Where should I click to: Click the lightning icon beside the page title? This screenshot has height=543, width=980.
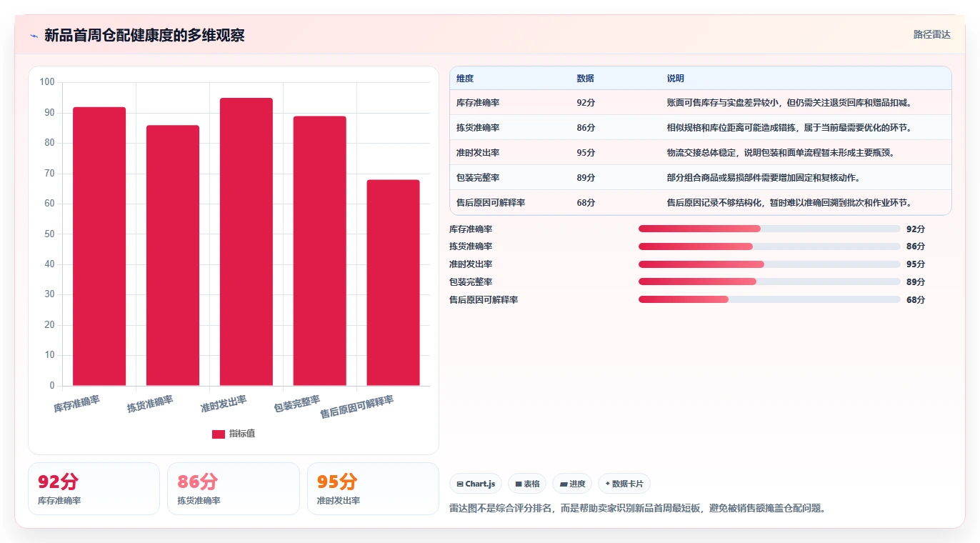[x=34, y=36]
